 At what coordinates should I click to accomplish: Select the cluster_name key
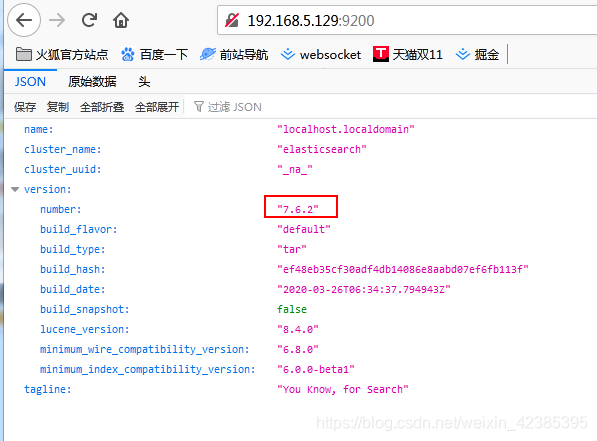pyautogui.click(x=63, y=149)
